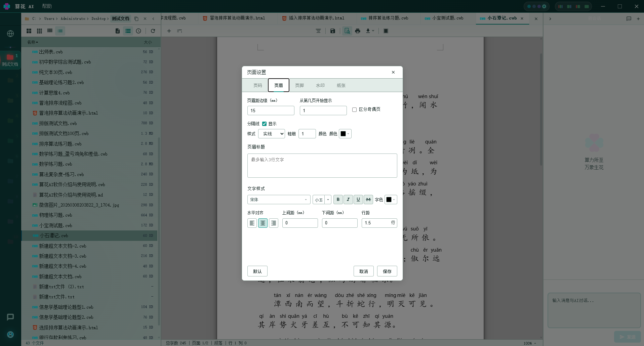Close the 页面设置 dialog
Screen dimensions: 644x346
click(x=393, y=72)
